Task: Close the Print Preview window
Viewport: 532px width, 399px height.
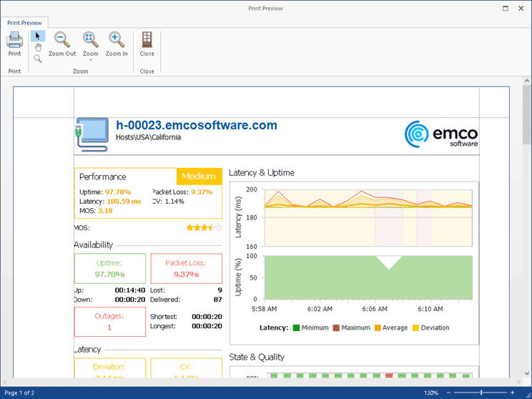Action: point(521,8)
